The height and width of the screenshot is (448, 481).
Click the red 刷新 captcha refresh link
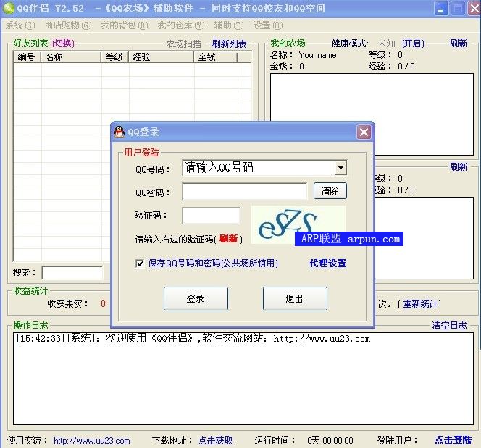(229, 239)
